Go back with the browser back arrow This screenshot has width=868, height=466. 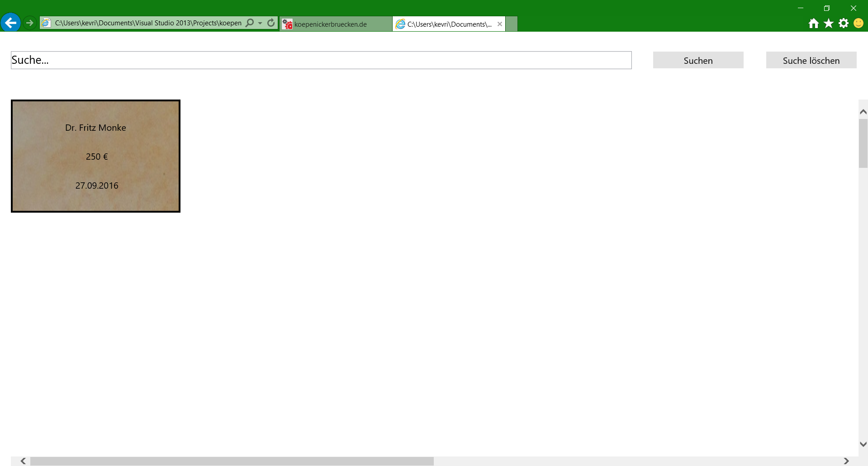[x=11, y=22]
